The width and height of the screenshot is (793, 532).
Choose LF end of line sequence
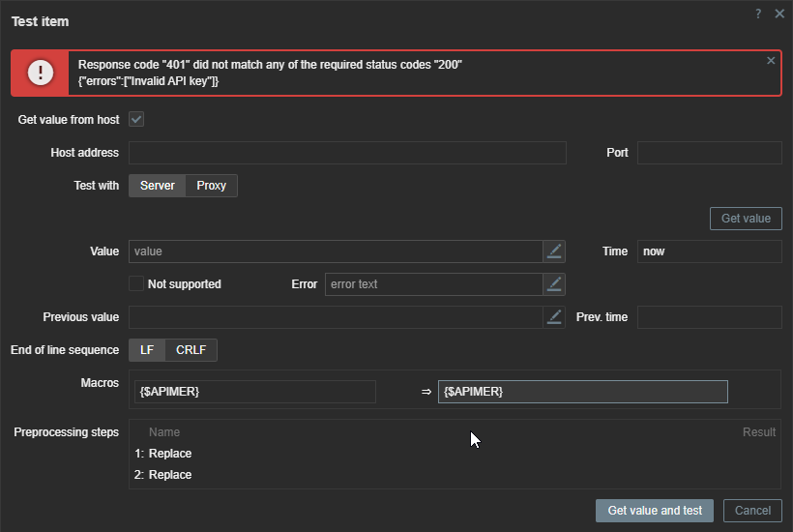click(147, 350)
